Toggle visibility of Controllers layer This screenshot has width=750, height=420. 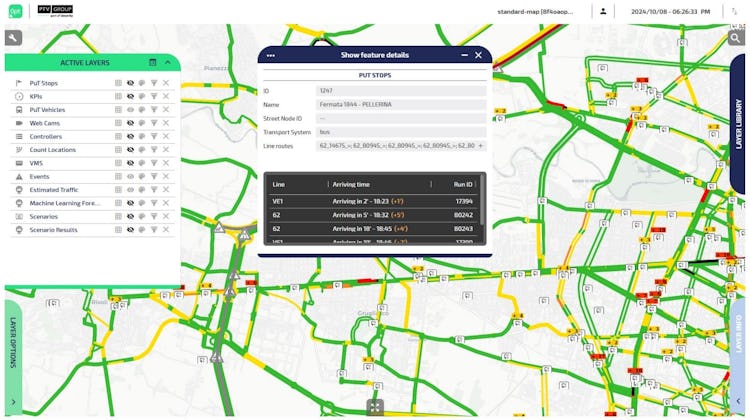pos(130,136)
